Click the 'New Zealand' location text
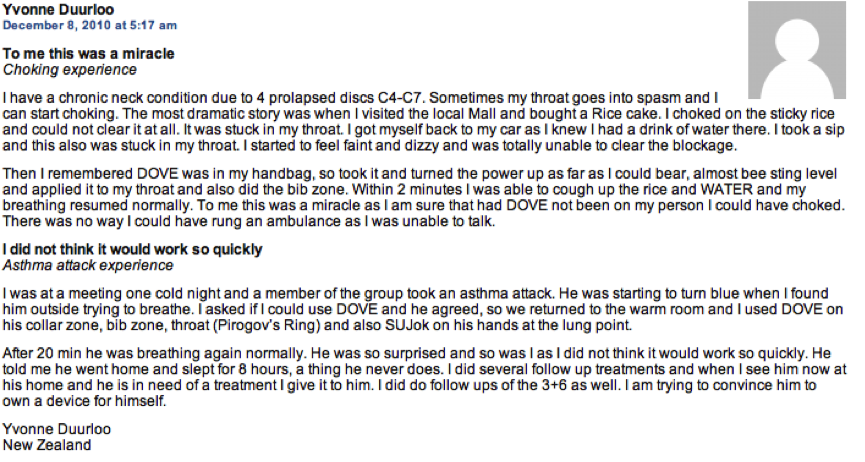Viewport: 865px width, 462px height. coord(47,445)
